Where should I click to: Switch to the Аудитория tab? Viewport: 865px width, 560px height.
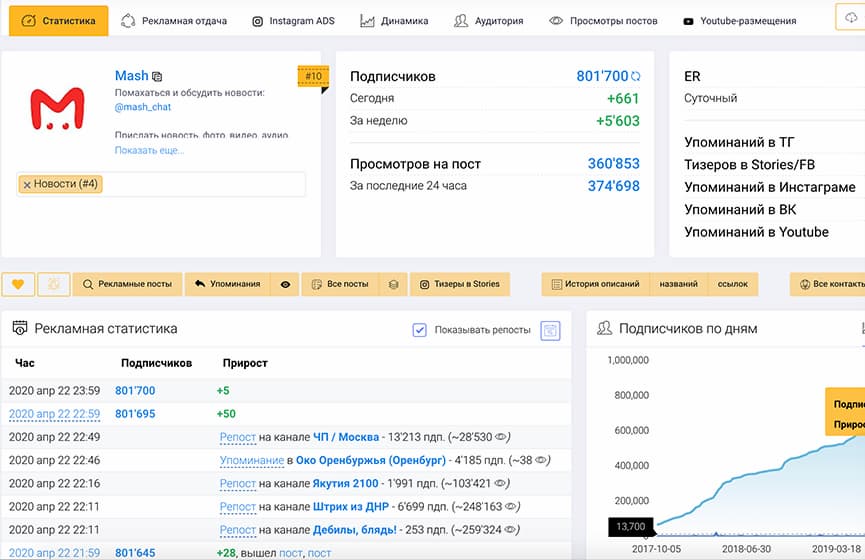488,20
